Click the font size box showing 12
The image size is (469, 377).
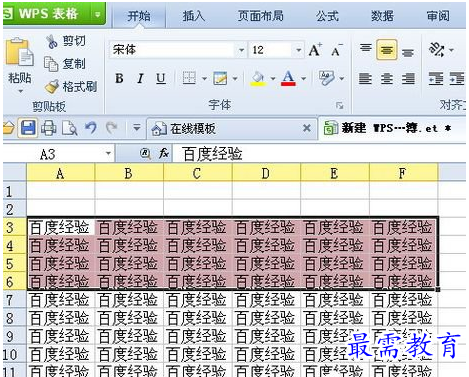[x=271, y=50]
